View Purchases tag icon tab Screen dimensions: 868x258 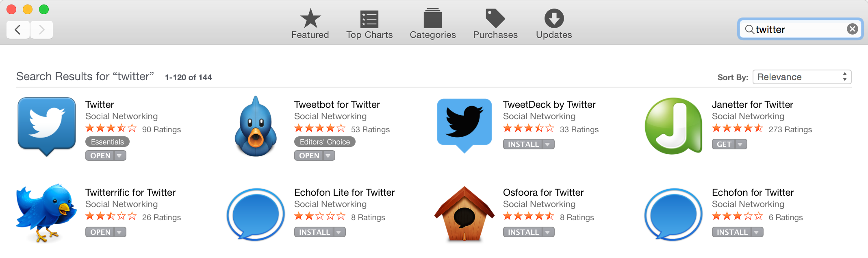(x=495, y=24)
